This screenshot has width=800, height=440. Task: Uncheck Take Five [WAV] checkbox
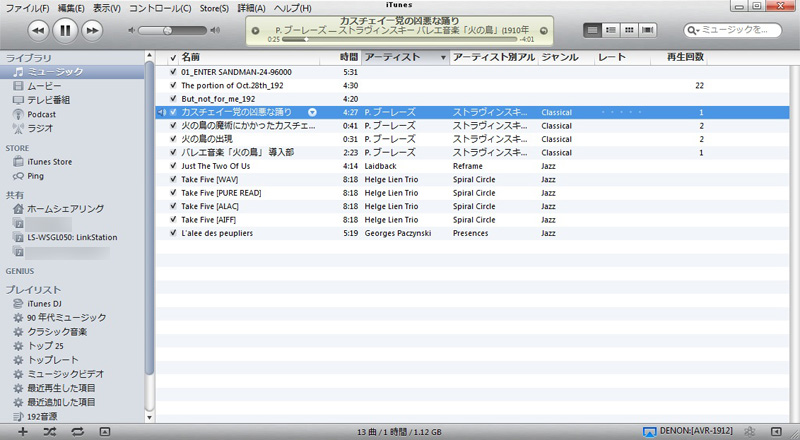coord(173,179)
